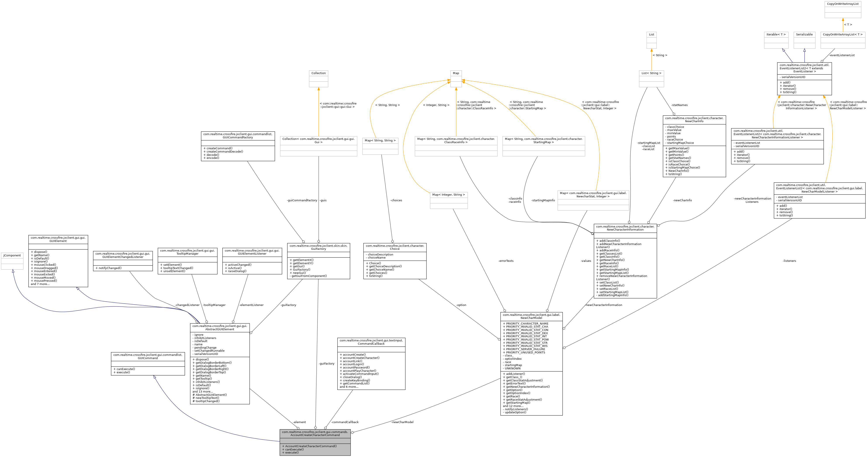The width and height of the screenshot is (868, 457).
Task: Click the -listeners edge label
Action: pyautogui.click(x=790, y=261)
